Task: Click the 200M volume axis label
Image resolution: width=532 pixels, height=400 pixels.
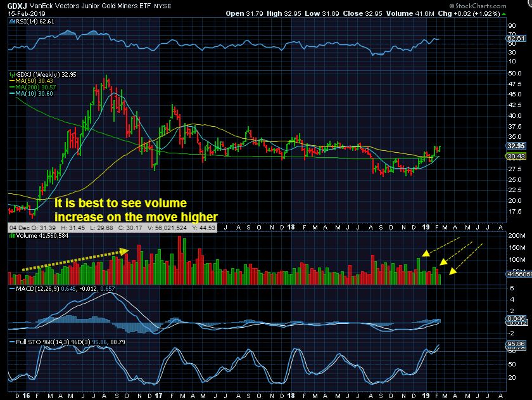Action: pos(516,236)
